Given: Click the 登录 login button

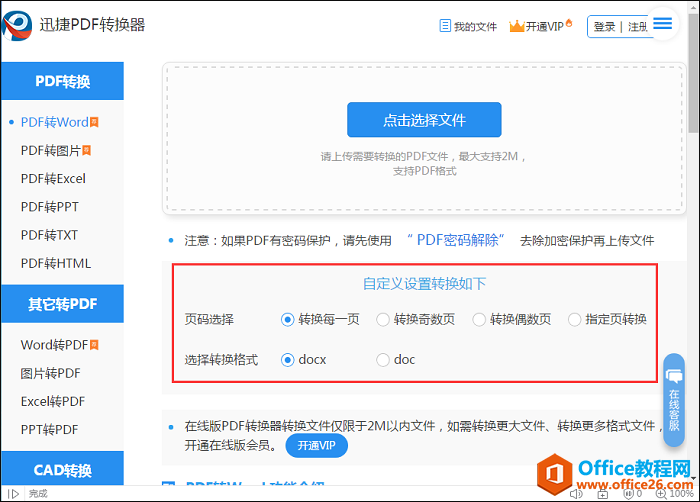Looking at the screenshot, I should (x=604, y=27).
